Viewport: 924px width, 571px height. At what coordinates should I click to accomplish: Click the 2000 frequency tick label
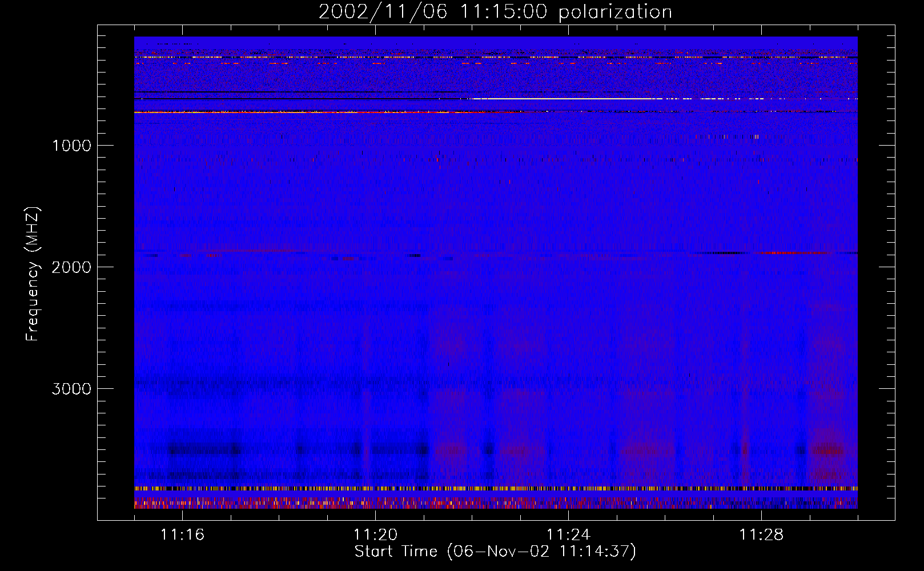click(71, 267)
